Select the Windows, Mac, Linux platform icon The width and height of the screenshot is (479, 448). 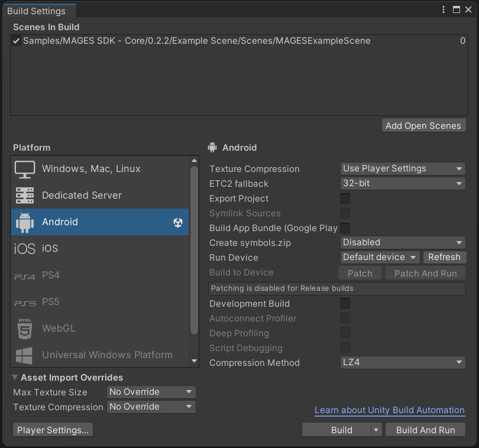point(24,168)
